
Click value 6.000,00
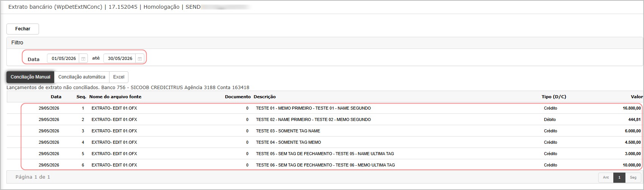633,131
